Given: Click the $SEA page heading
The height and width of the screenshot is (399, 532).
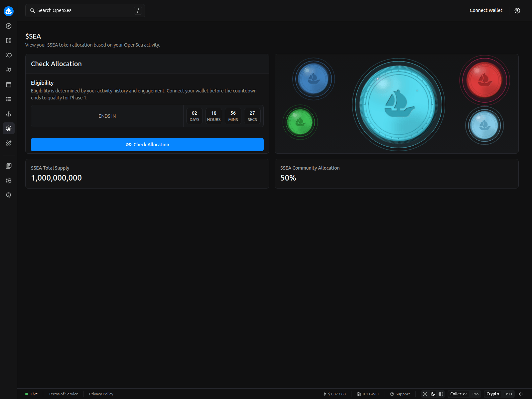Looking at the screenshot, I should tap(33, 36).
